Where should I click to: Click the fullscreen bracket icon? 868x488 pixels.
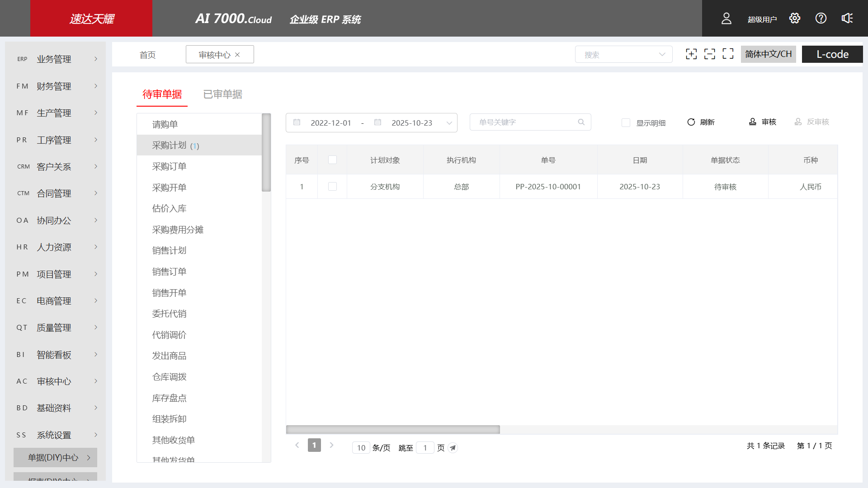click(728, 54)
